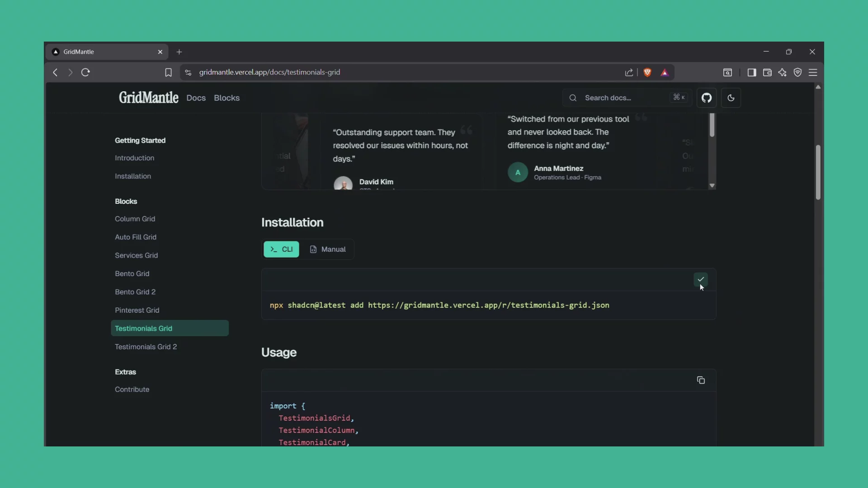Image resolution: width=868 pixels, height=488 pixels.
Task: Open the Contribute page link
Action: click(132, 389)
